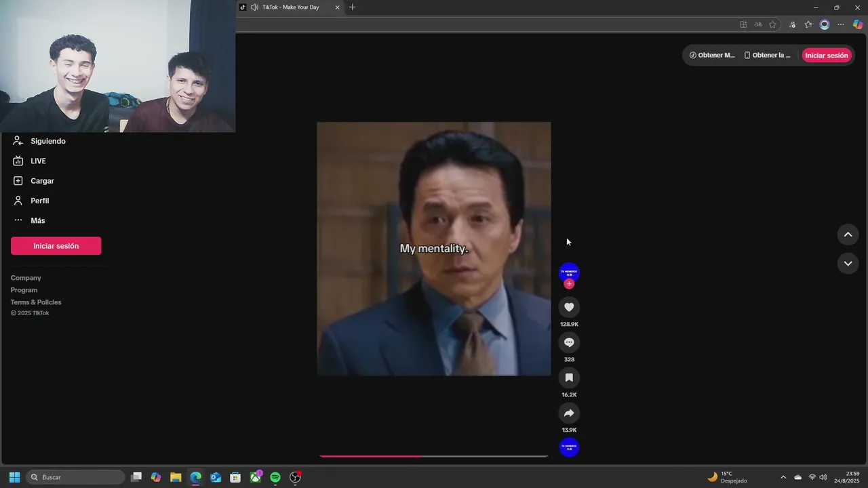
Task: Open a new browser tab
Action: 352,7
